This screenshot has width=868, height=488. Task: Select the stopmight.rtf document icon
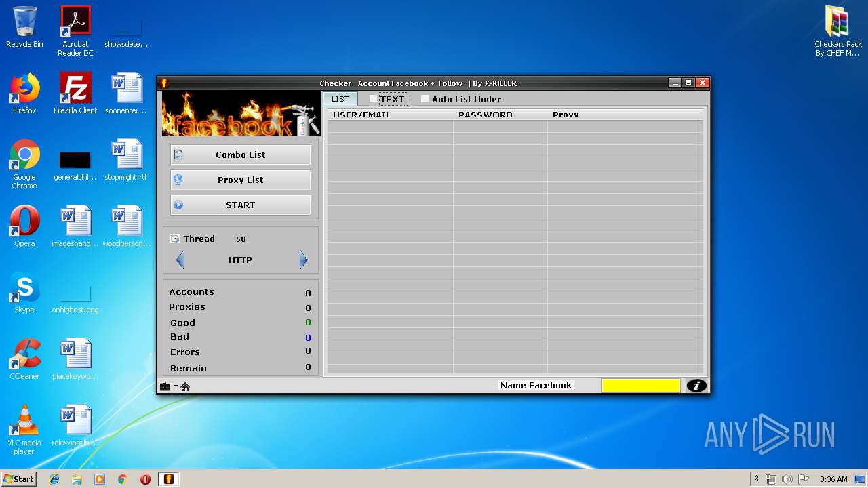point(126,160)
